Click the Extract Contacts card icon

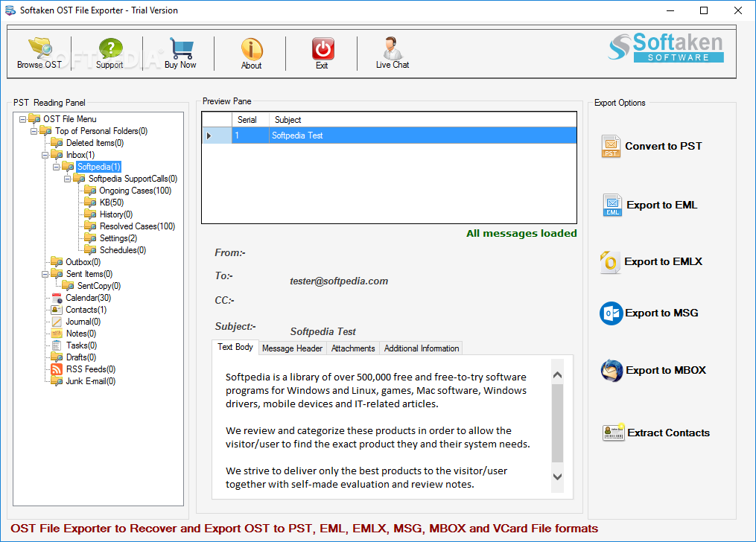tap(613, 432)
